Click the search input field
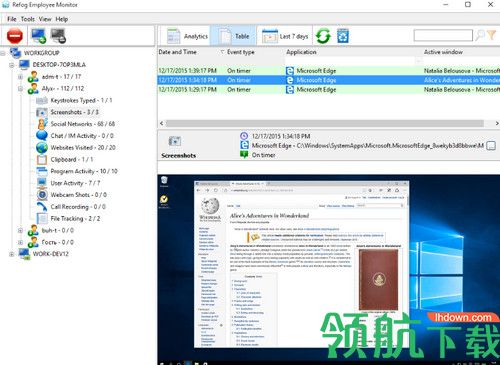This screenshot has height=365, width=500. [x=443, y=35]
